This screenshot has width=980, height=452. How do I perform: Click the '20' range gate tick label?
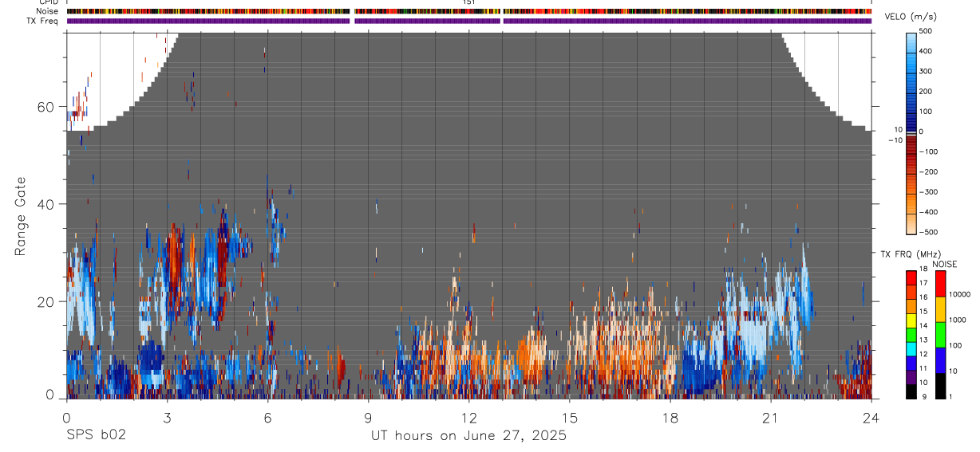pyautogui.click(x=45, y=301)
